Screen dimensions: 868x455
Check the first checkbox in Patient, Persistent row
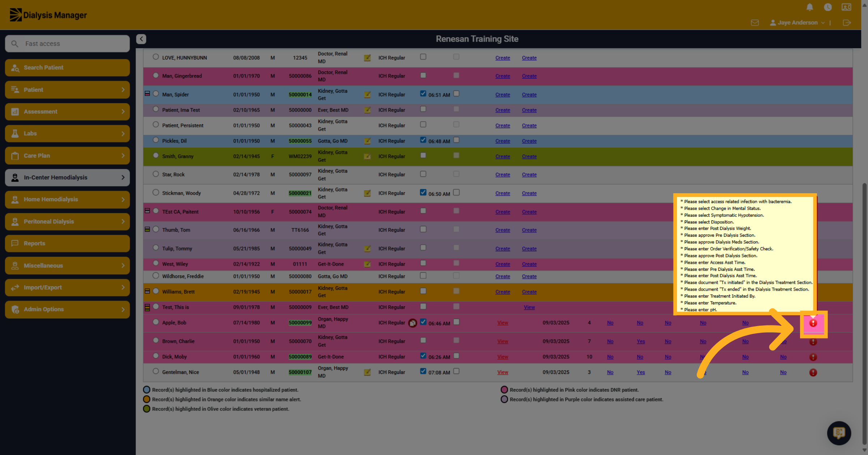(x=423, y=125)
